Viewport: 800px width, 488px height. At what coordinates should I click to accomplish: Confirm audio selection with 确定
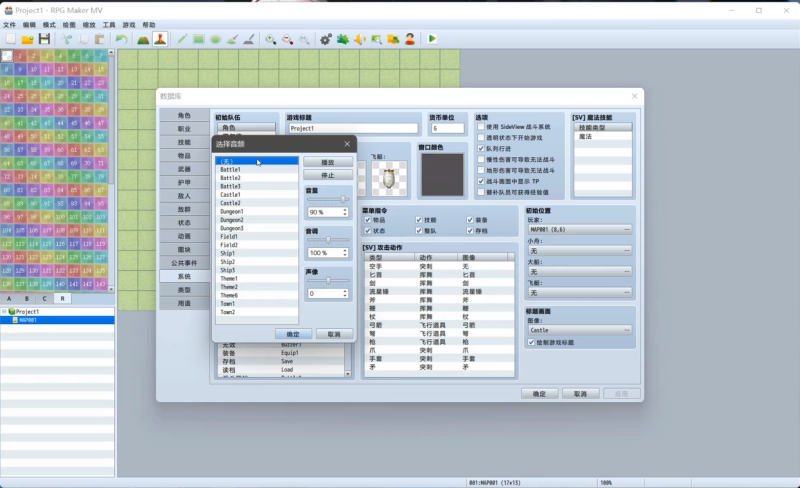coord(293,334)
